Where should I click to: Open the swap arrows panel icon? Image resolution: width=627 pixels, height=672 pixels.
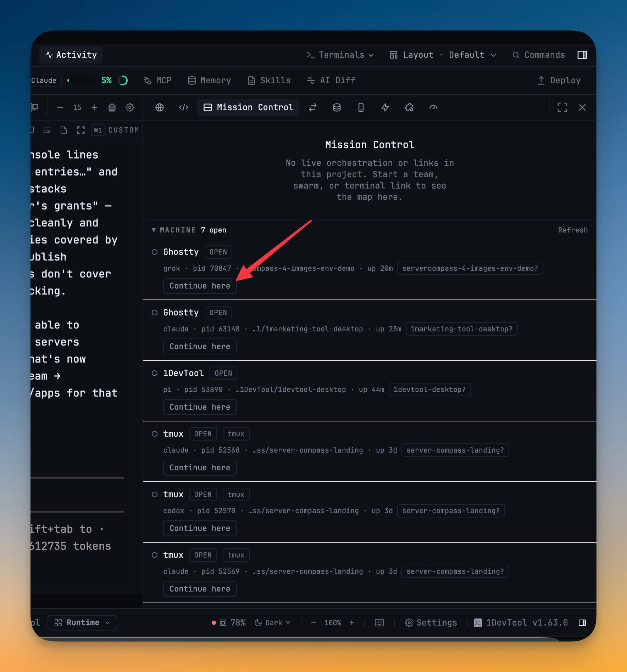[313, 107]
